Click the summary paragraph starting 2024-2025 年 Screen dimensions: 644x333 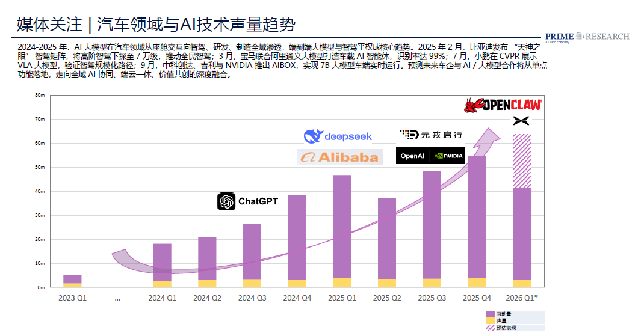282,61
